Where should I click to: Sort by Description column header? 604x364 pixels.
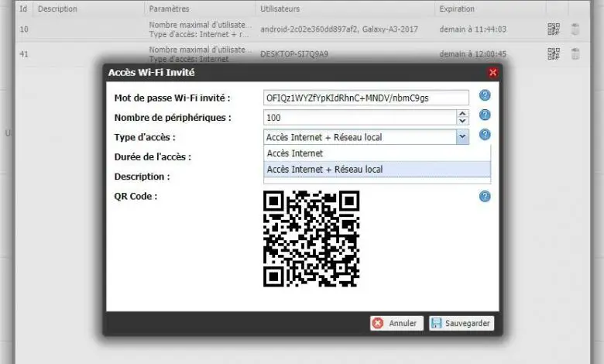point(88,9)
